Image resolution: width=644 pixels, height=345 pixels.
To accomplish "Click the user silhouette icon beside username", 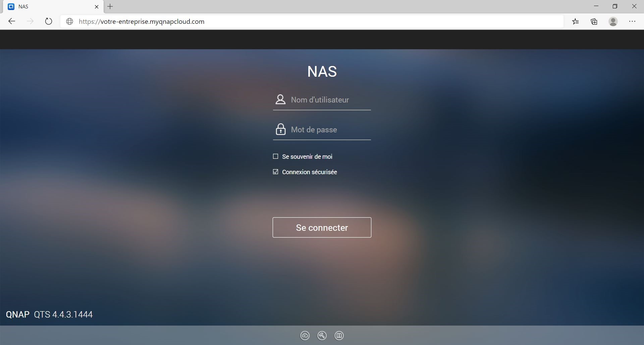I will point(280,99).
